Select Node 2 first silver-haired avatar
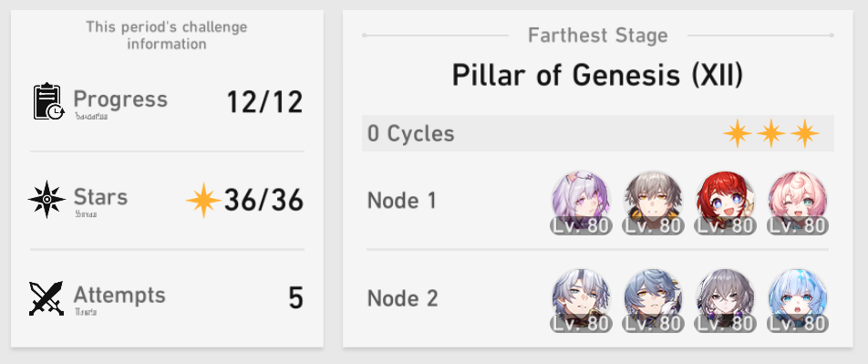The width and height of the screenshot is (868, 364). click(582, 301)
